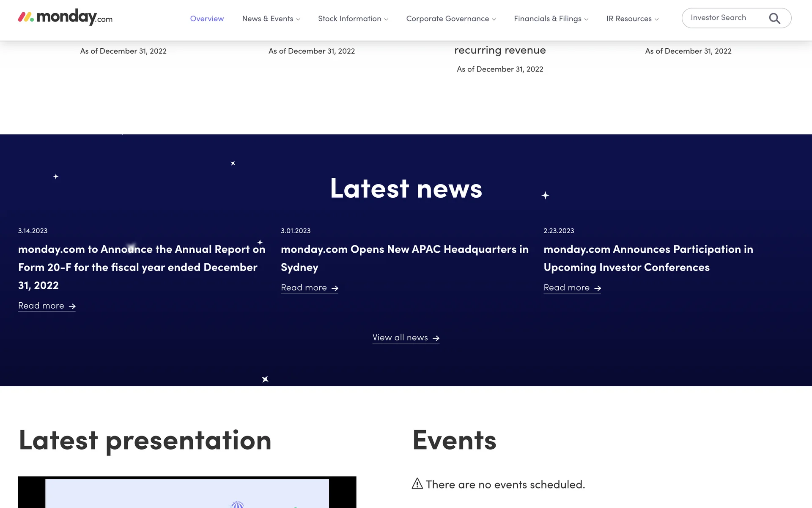Go to the Overview nav item

click(x=207, y=19)
